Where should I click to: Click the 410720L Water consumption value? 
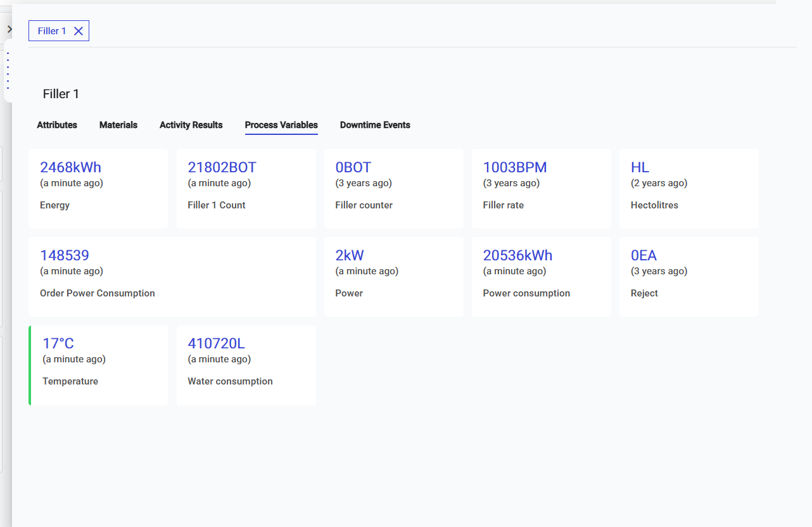click(216, 343)
